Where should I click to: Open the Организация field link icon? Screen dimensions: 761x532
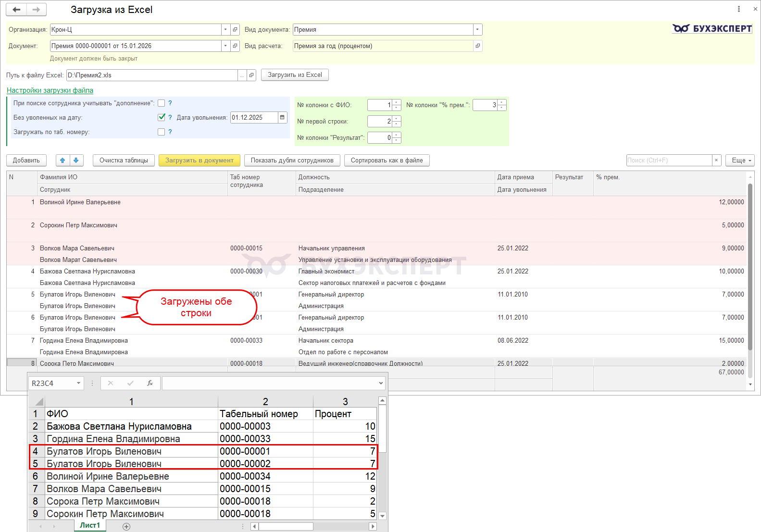[x=235, y=30]
